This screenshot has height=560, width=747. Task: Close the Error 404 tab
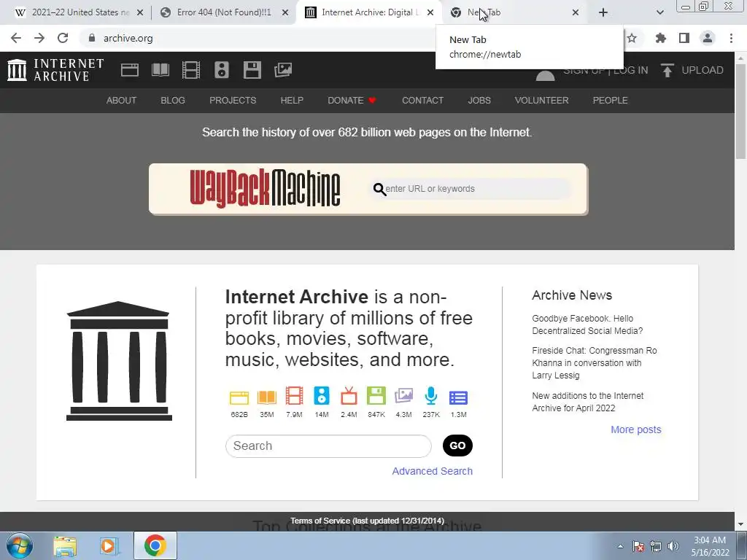(x=285, y=13)
